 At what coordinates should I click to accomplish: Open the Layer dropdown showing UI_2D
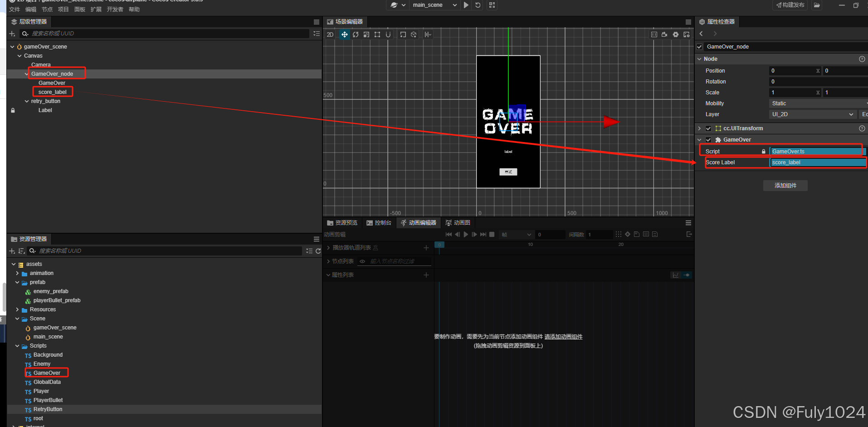(x=812, y=114)
